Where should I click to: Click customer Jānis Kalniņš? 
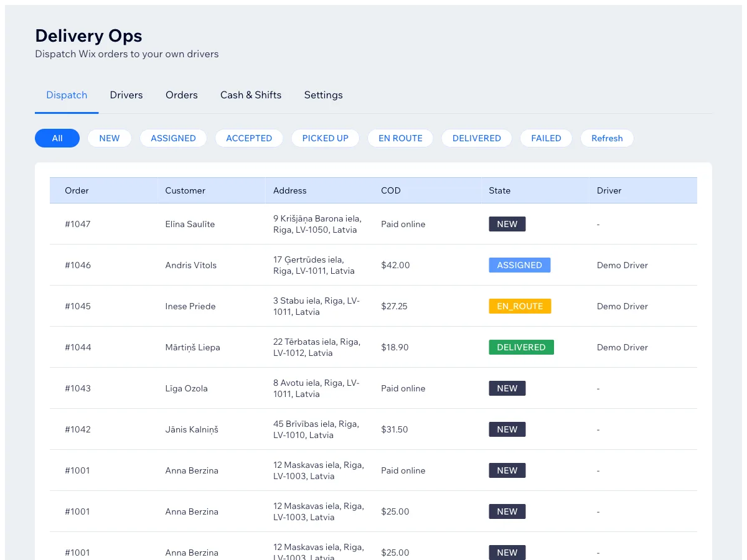[x=192, y=429]
